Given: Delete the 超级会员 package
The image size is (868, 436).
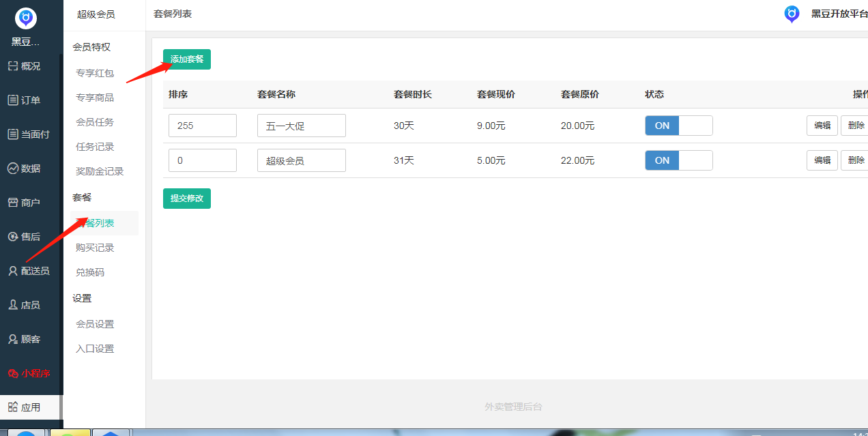Looking at the screenshot, I should pyautogui.click(x=855, y=160).
